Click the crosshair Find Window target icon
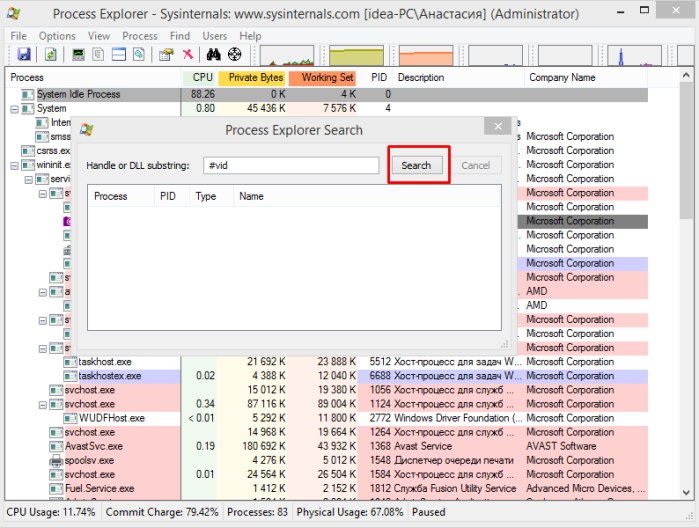Viewport: 699px width, 528px height. 234,54
